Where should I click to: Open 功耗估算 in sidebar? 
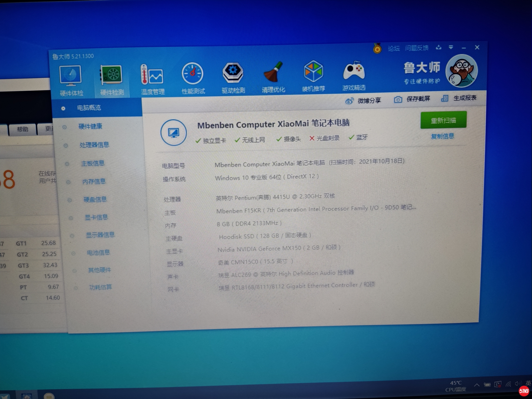point(100,287)
